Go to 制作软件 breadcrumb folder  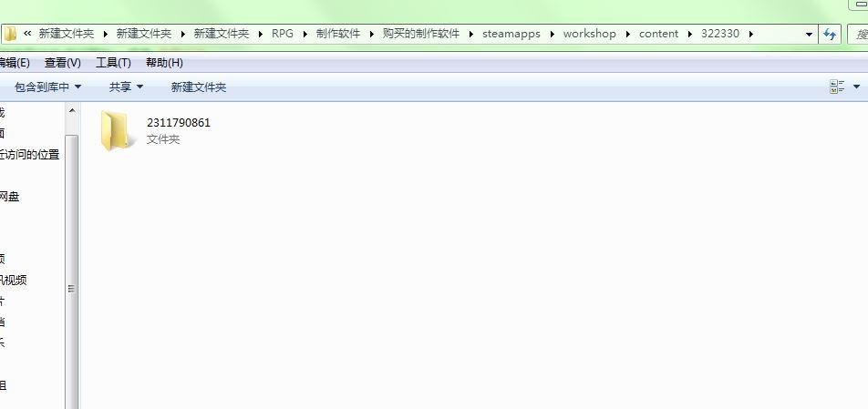tap(338, 33)
